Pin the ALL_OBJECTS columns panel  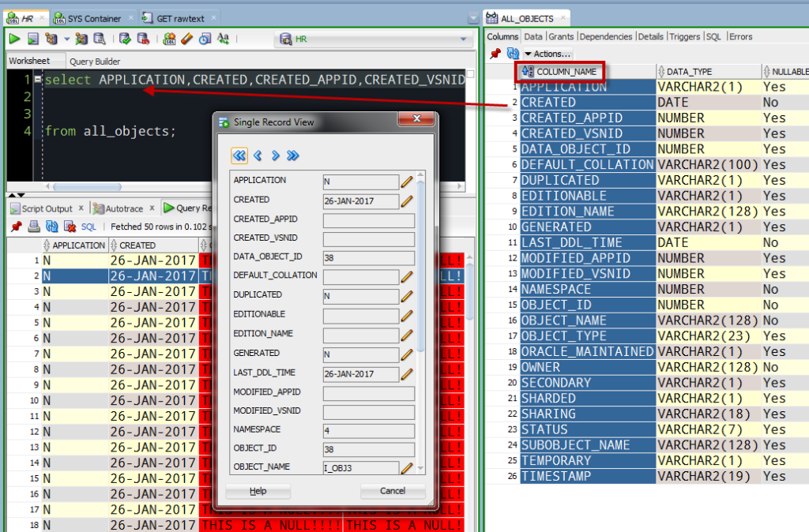tap(495, 54)
